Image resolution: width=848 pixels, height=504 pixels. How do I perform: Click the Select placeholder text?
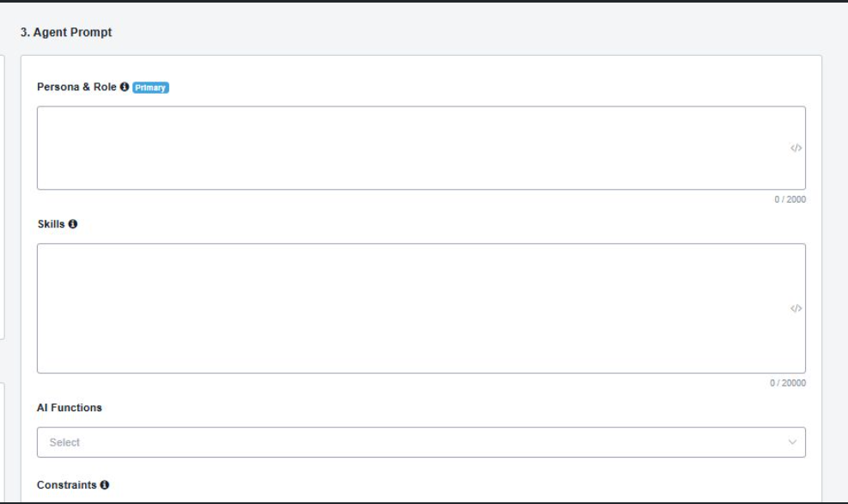[x=64, y=442]
